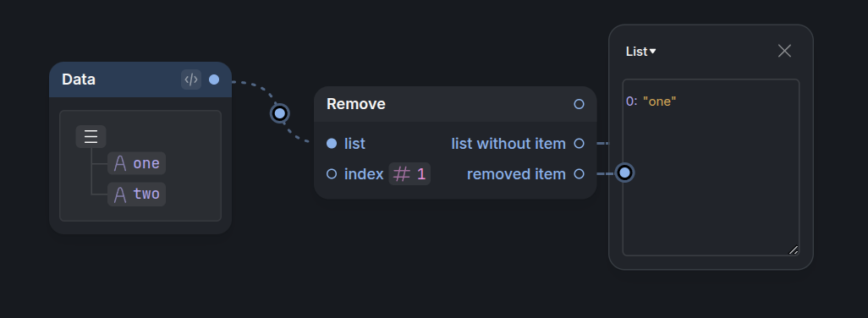Open the List type dropdown
Viewport: 868px width, 318px height.
[x=641, y=52]
